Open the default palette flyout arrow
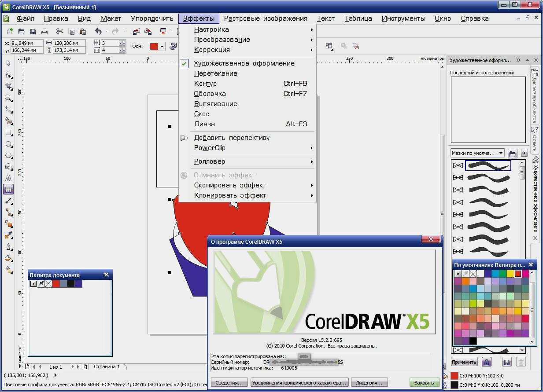This screenshot has width=543, height=392. (458, 274)
